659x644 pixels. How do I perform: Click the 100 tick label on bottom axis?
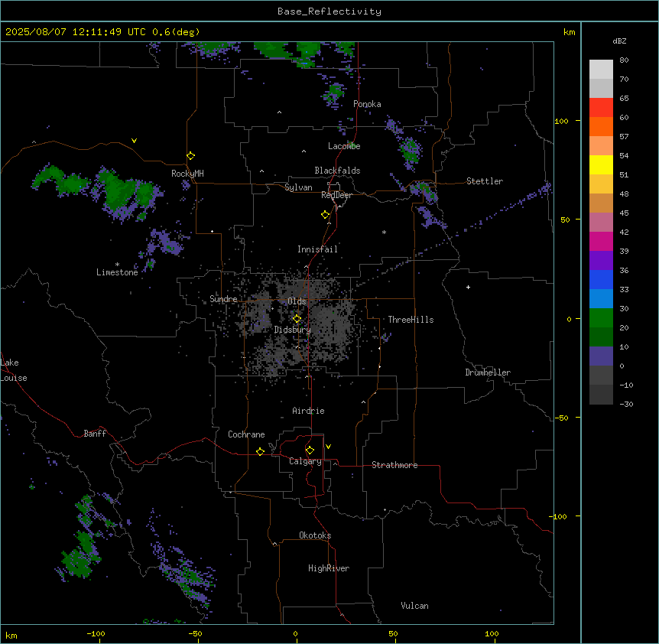tap(492, 633)
